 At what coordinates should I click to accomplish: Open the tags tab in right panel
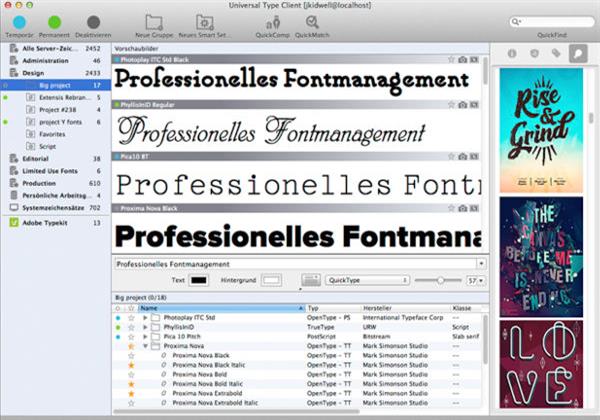(x=556, y=53)
